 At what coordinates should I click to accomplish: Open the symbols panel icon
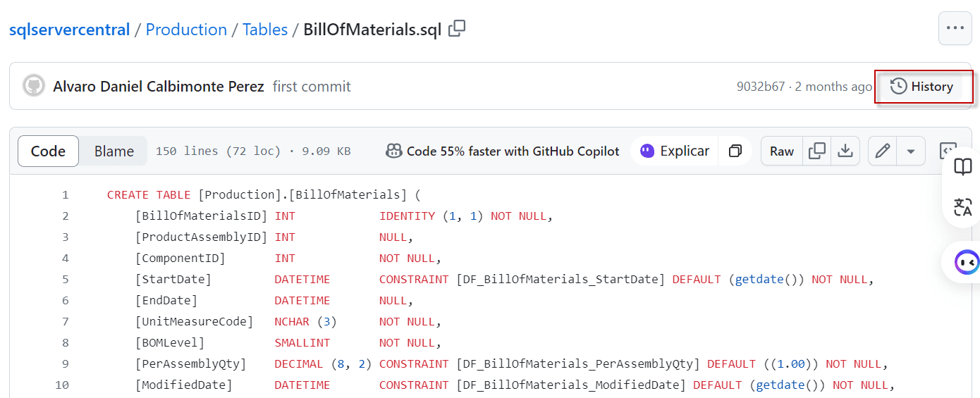click(x=948, y=150)
